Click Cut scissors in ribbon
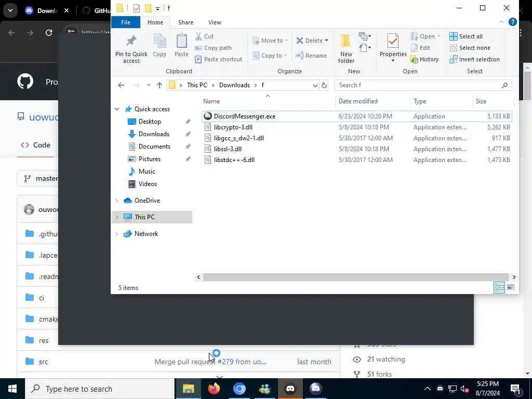The image size is (532, 399). (204, 36)
